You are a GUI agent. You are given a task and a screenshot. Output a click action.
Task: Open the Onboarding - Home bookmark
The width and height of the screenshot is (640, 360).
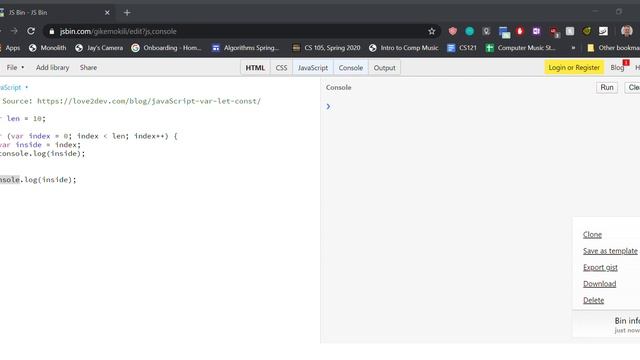(x=167, y=48)
